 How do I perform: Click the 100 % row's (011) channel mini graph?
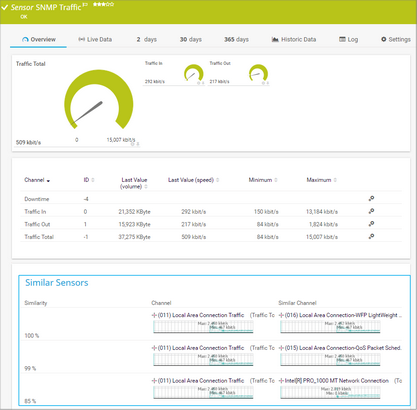pos(203,327)
